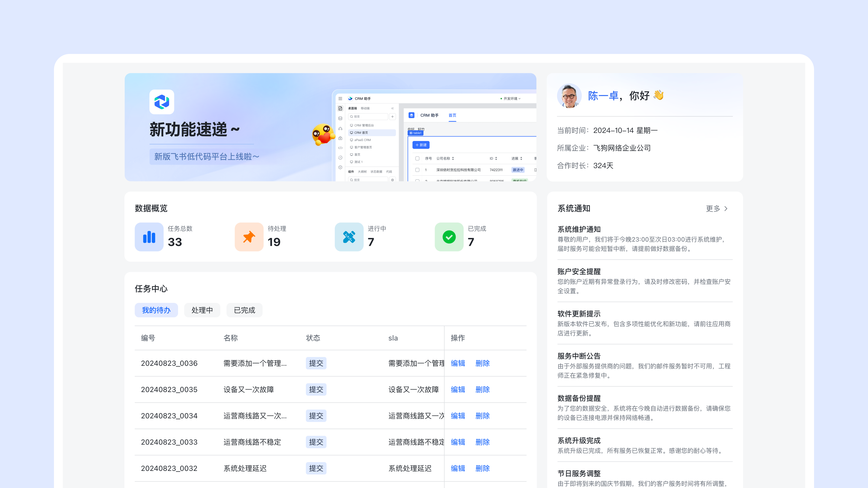Screen dimensions: 868x488
Task: Select the hexagon icon in preview sidebar
Action: click(x=340, y=167)
